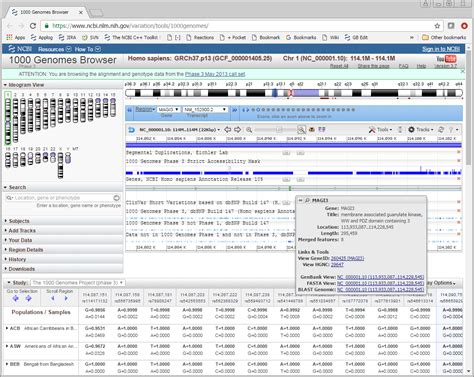Go to previous selection diamond arrow

(x=16, y=298)
